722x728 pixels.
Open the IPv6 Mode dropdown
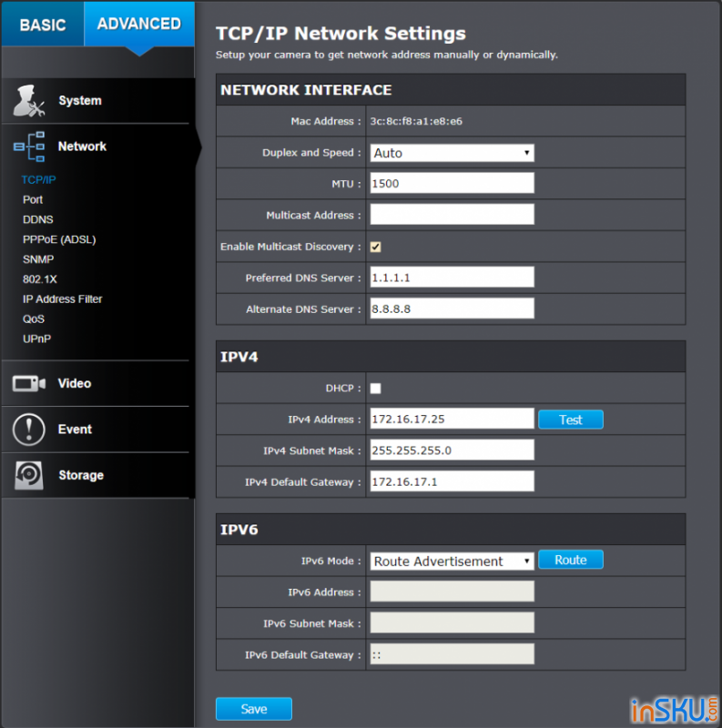pos(453,561)
